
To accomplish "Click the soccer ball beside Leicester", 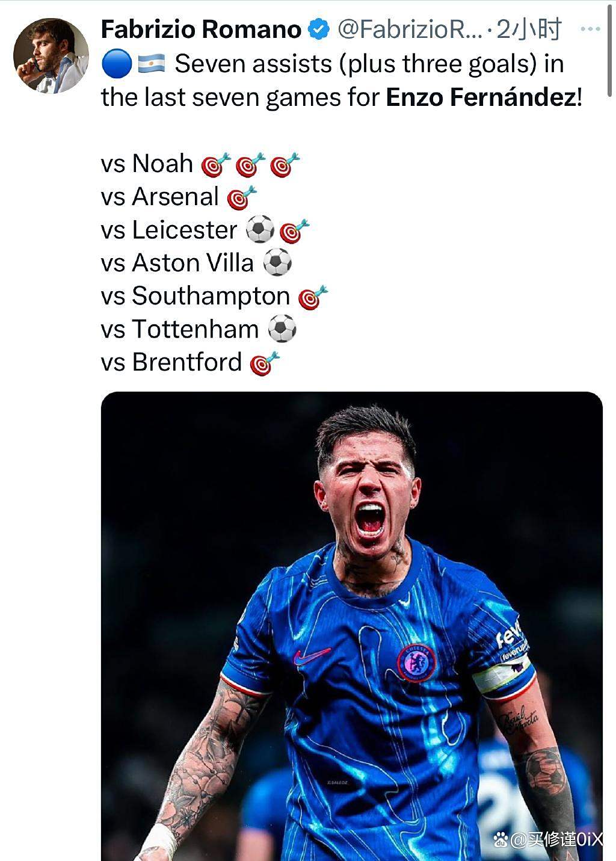I will coord(260,230).
